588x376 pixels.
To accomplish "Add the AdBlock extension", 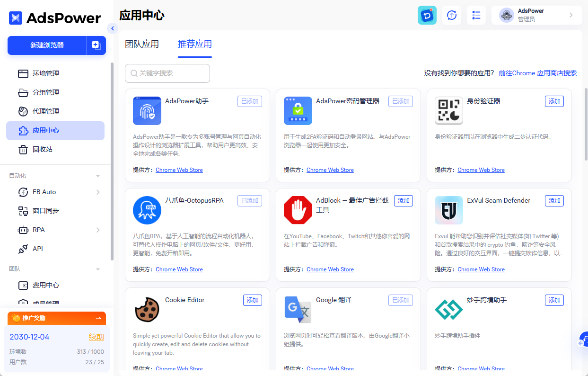I will [404, 201].
